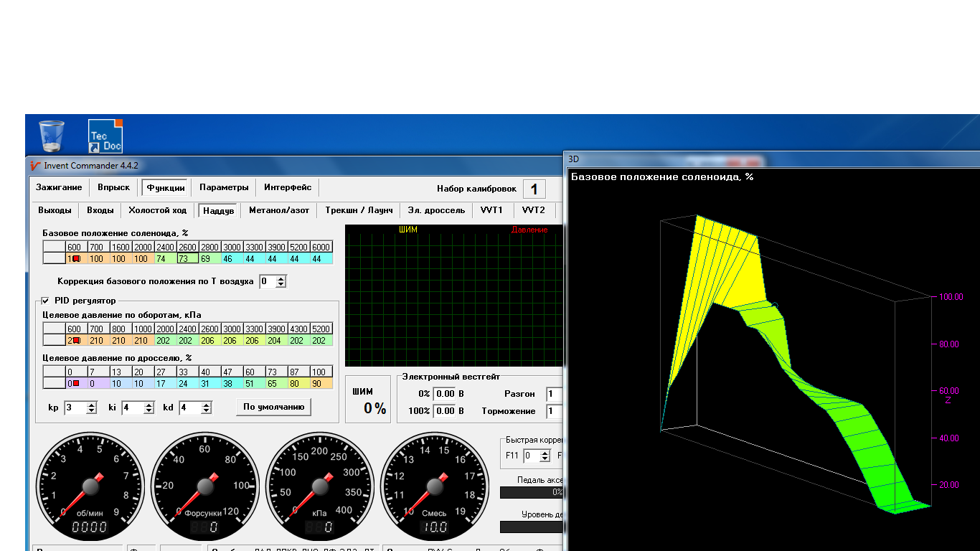The height and width of the screenshot is (551, 980).
Task: Click the По умолчанию button
Action: [273, 407]
